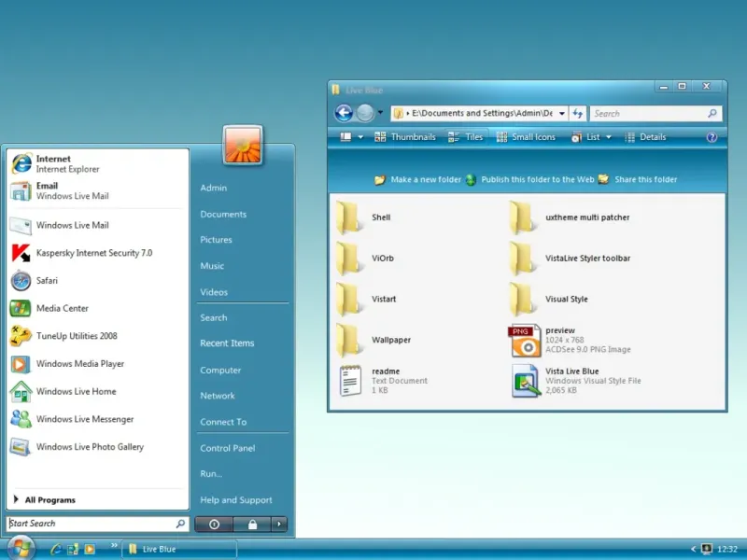
Task: Click the Back navigation arrow in Explorer
Action: (344, 113)
